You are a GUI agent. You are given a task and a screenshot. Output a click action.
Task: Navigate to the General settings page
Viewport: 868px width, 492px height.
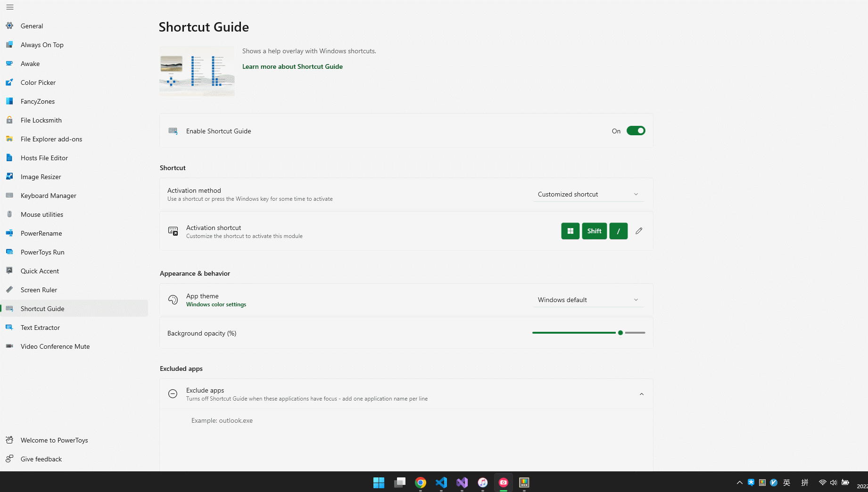pyautogui.click(x=32, y=25)
